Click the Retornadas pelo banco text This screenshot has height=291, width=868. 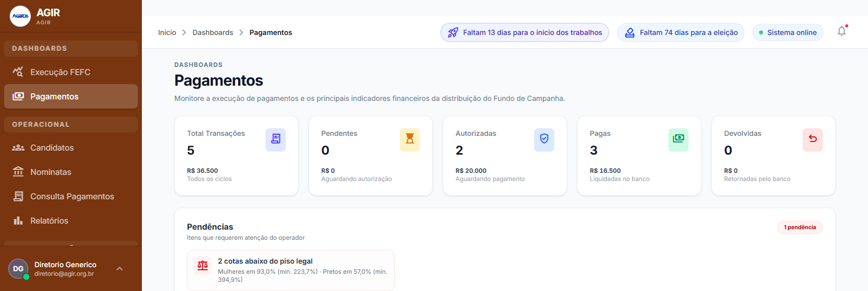[757, 179]
